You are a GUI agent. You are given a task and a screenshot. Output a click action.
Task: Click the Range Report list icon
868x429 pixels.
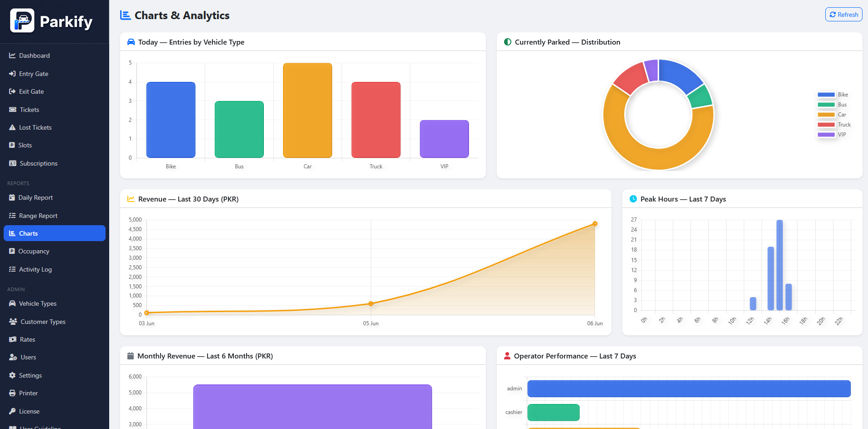click(x=12, y=216)
